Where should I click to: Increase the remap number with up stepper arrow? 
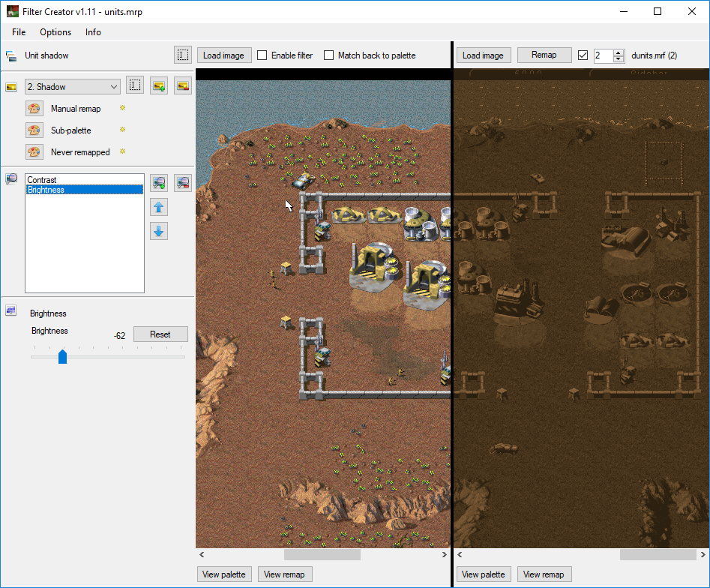click(x=618, y=52)
